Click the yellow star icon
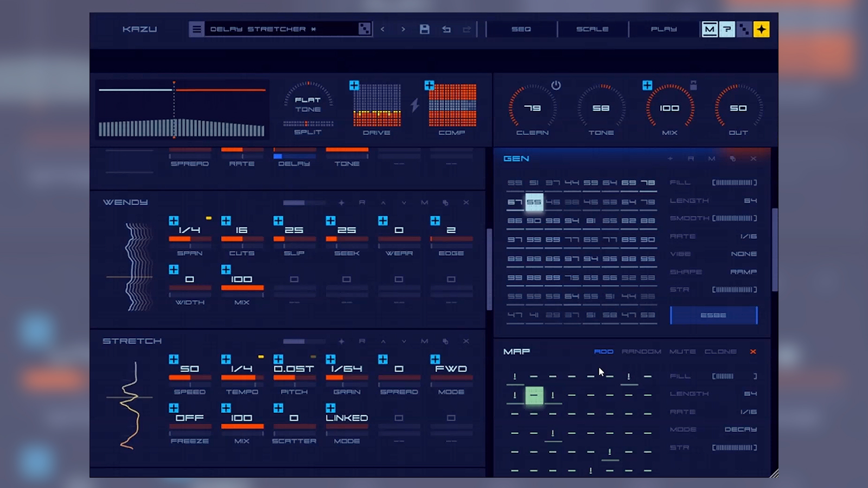This screenshot has height=488, width=868. pyautogui.click(x=762, y=29)
